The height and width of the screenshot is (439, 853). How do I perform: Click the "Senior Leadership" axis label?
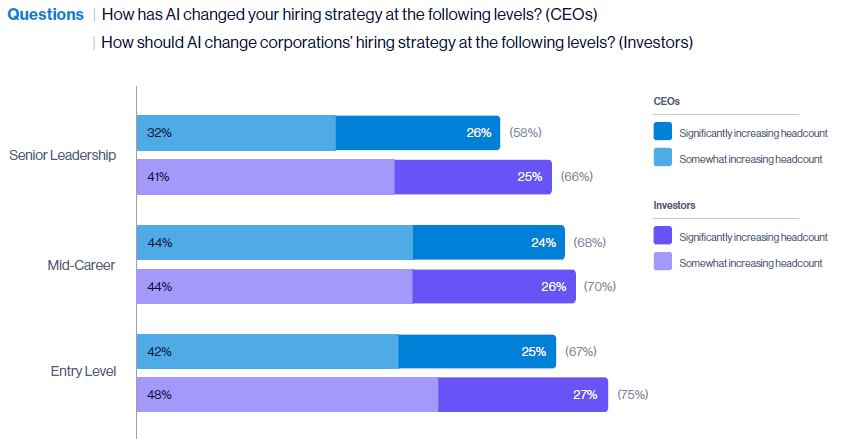pos(63,155)
